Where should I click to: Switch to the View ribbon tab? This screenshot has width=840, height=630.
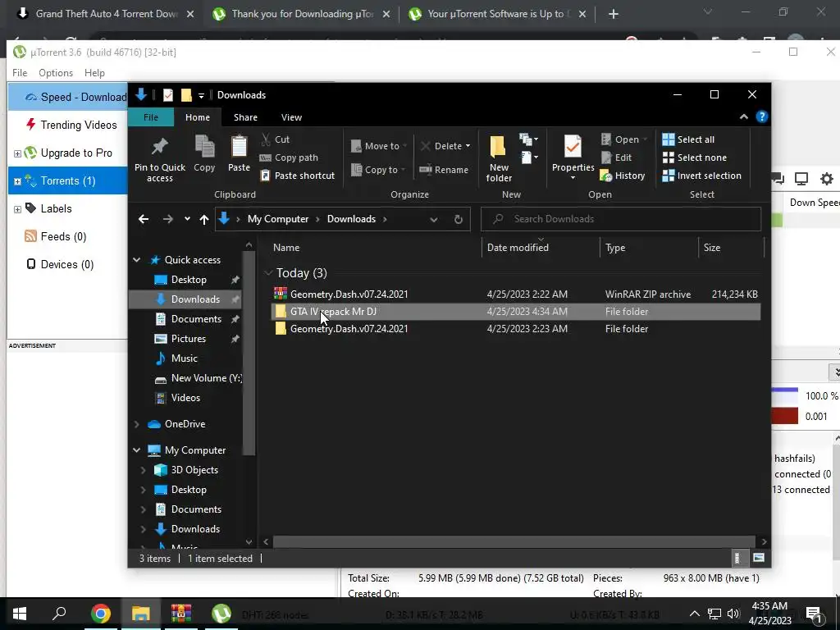291,117
